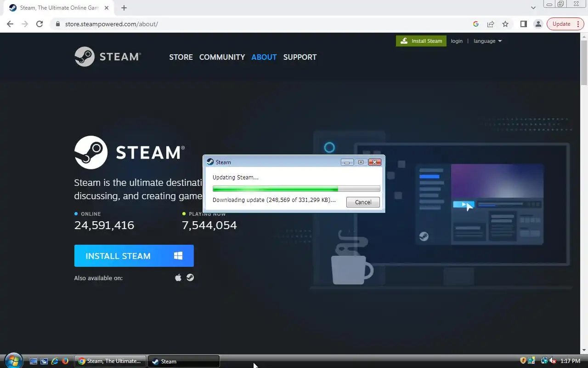Click the Steam dialog title bar icon
This screenshot has width=588, height=368.
click(210, 162)
